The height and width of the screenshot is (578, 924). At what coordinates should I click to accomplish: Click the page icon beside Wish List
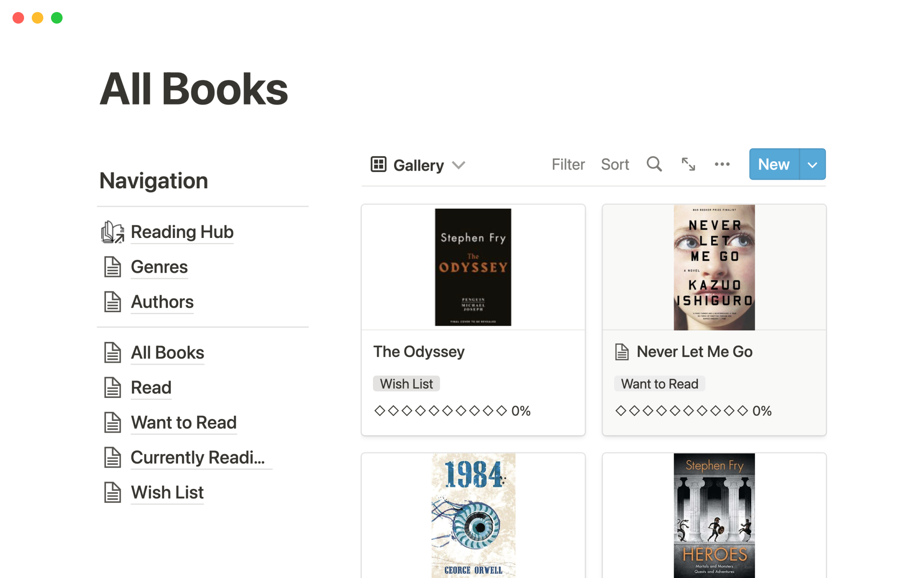pyautogui.click(x=113, y=492)
